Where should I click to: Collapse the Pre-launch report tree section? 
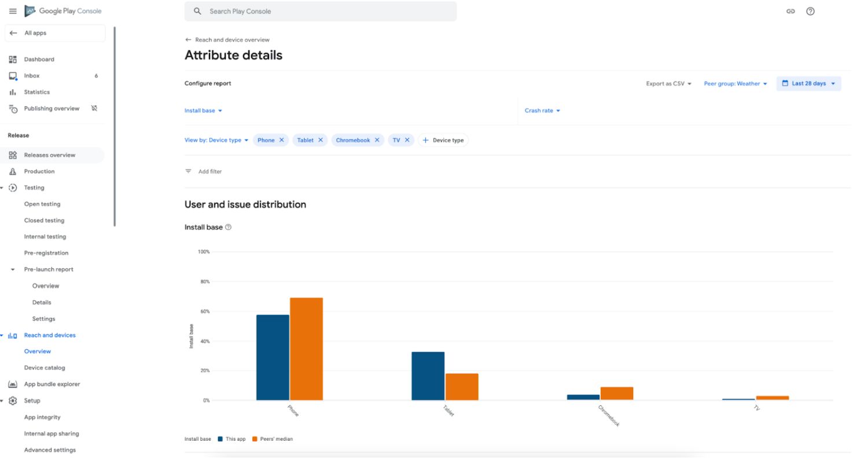point(13,269)
